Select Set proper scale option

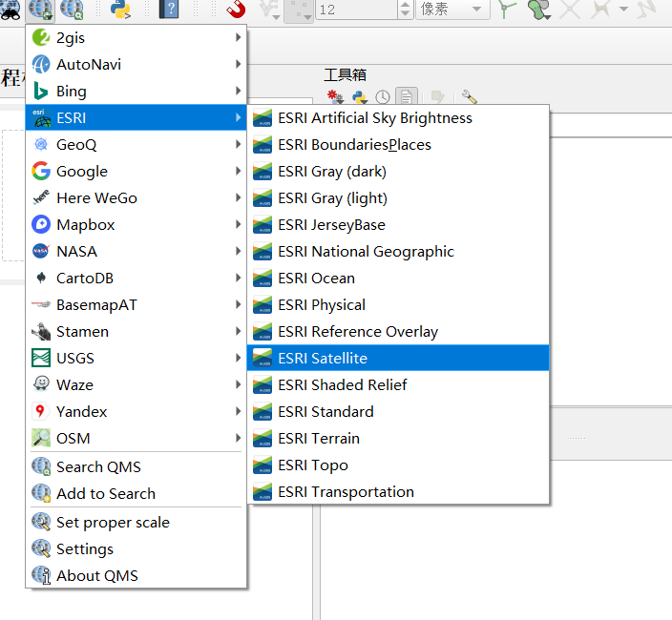(x=136, y=522)
